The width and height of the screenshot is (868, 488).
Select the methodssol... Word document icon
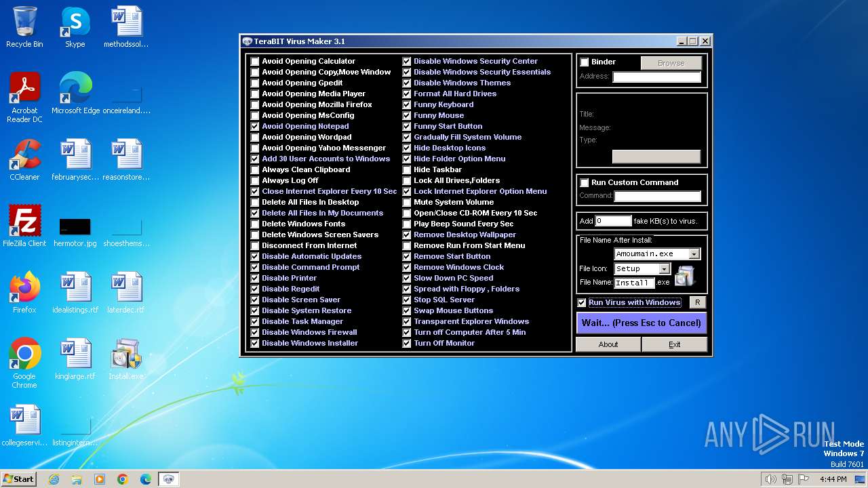126,27
